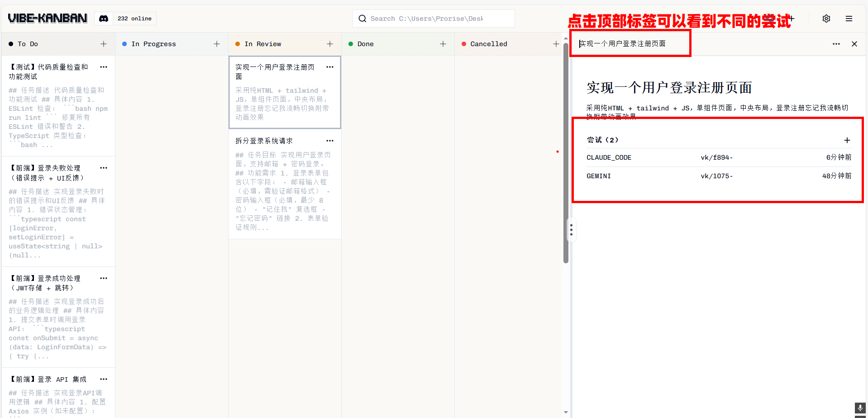
Task: Create a new attempt with plus icon
Action: (x=847, y=140)
